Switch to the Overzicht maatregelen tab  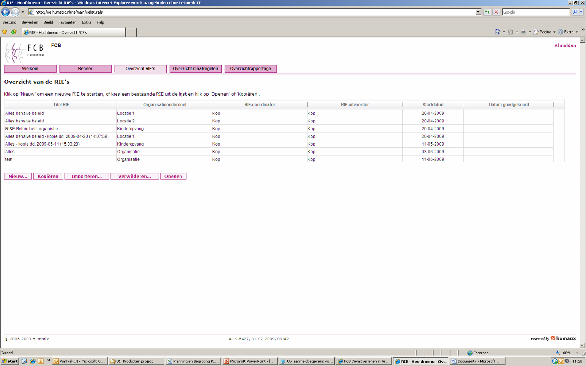pos(195,69)
